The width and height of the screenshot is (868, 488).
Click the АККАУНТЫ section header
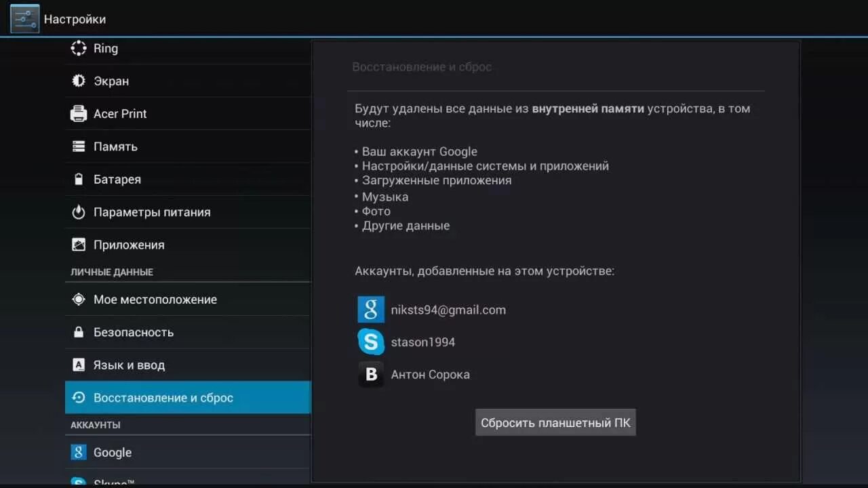[96, 425]
